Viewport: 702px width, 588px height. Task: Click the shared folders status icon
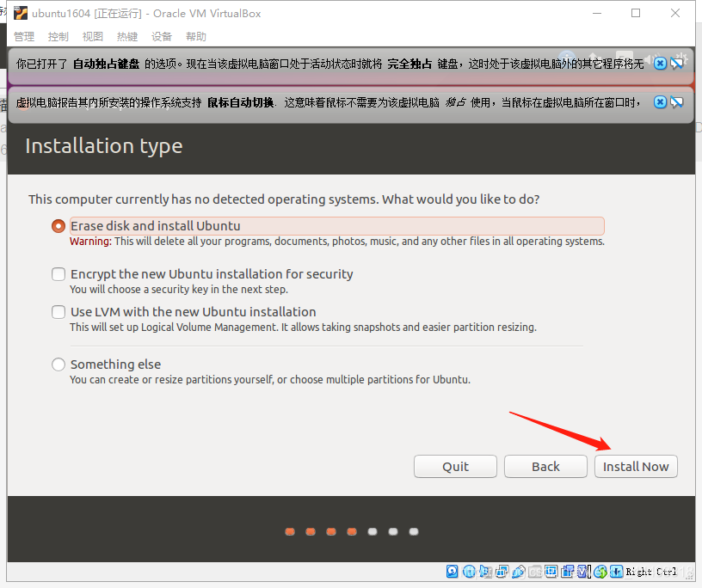click(x=535, y=572)
